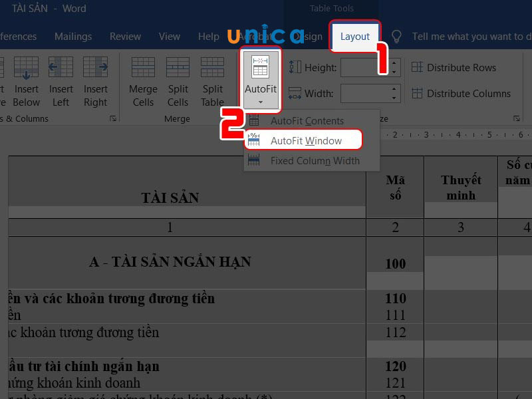Expand Rows & Columns dialog launcher
The height and width of the screenshot is (399, 532).
pos(112,118)
